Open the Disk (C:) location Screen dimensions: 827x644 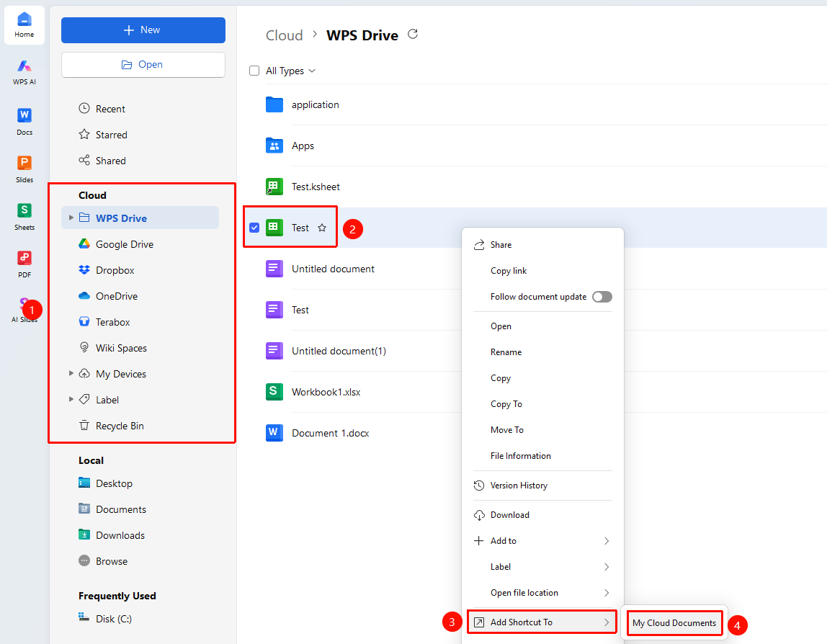coord(113,619)
